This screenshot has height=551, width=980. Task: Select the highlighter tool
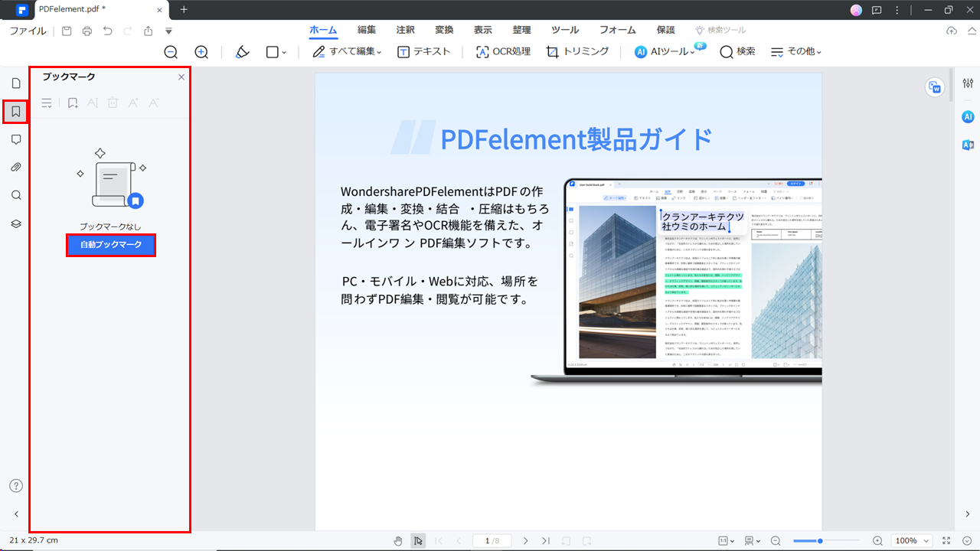242,52
